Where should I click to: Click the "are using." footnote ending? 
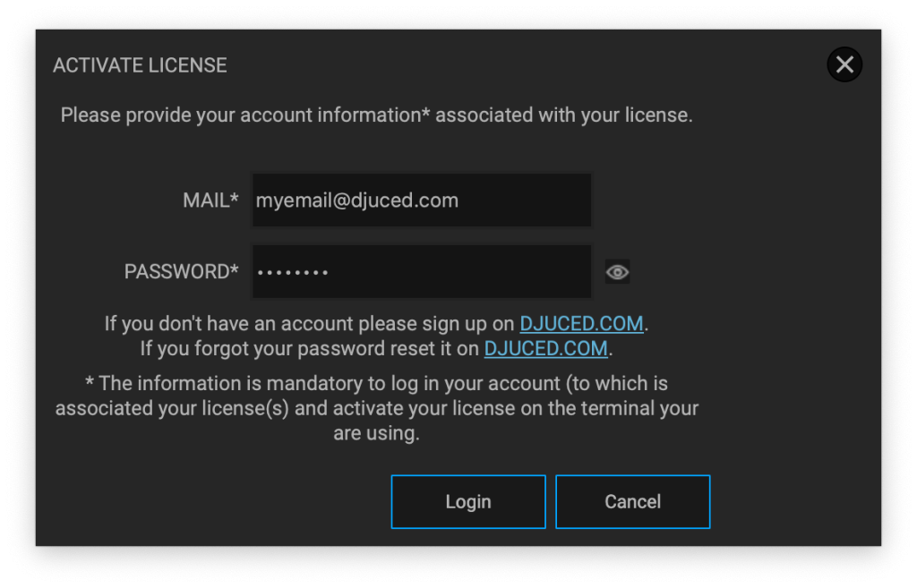click(x=376, y=434)
